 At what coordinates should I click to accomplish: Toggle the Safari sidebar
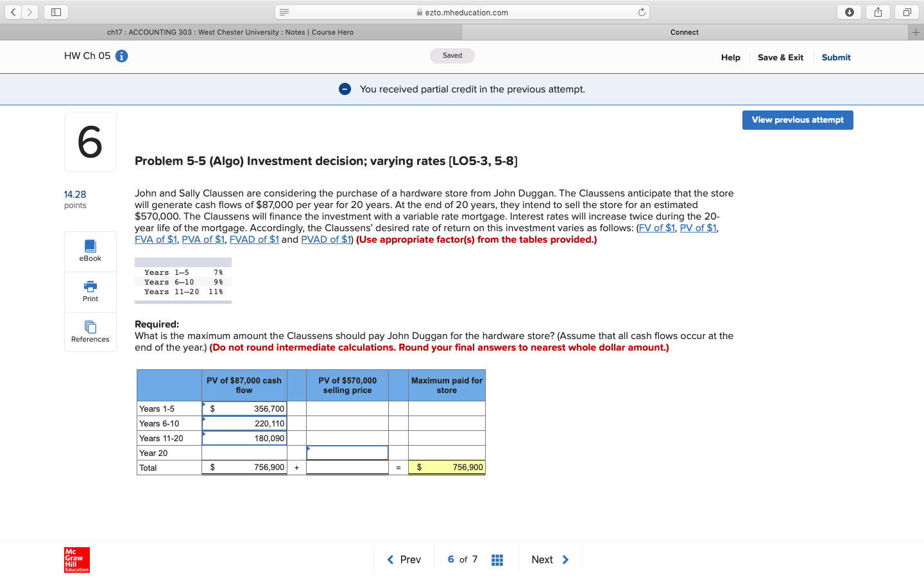(56, 12)
